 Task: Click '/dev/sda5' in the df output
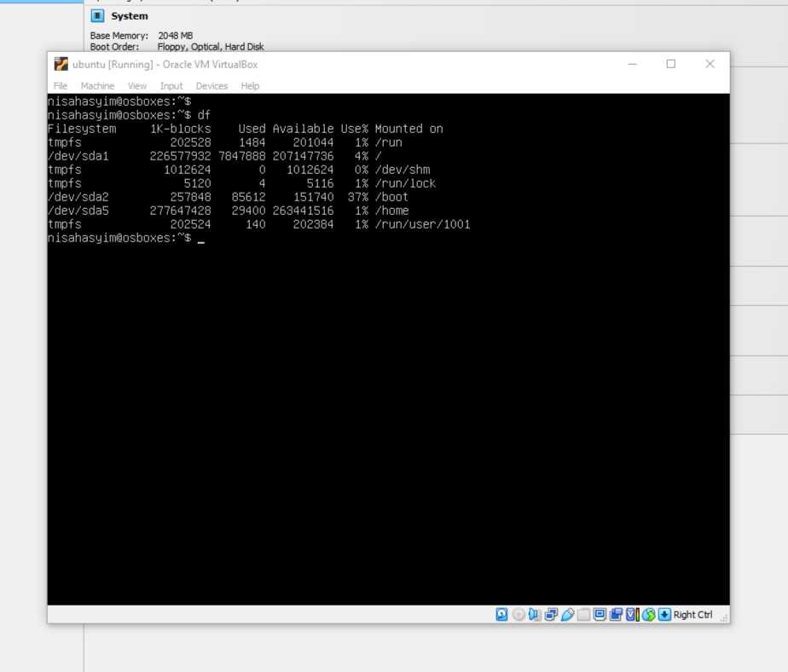coord(78,211)
